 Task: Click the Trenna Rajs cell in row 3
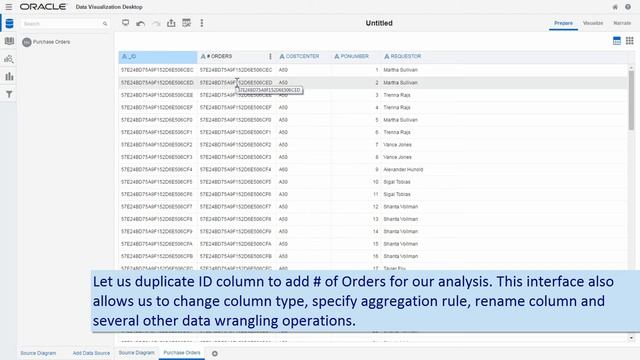[397, 95]
